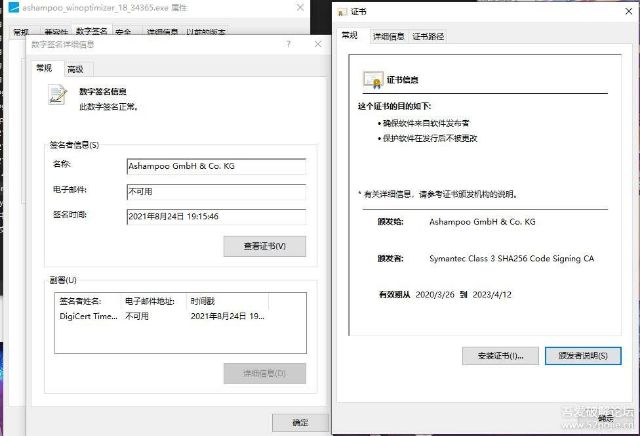Image resolution: width=640 pixels, height=436 pixels.
Task: Click the purpose line 确保软件来自软件发布者
Action: click(x=426, y=123)
